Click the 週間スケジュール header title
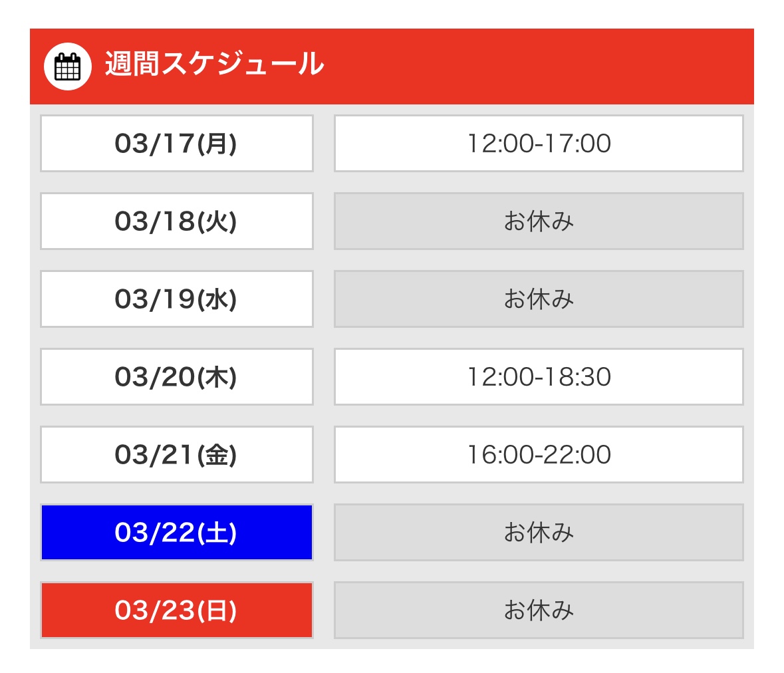Viewport: 784px width, 673px height. 215,64
